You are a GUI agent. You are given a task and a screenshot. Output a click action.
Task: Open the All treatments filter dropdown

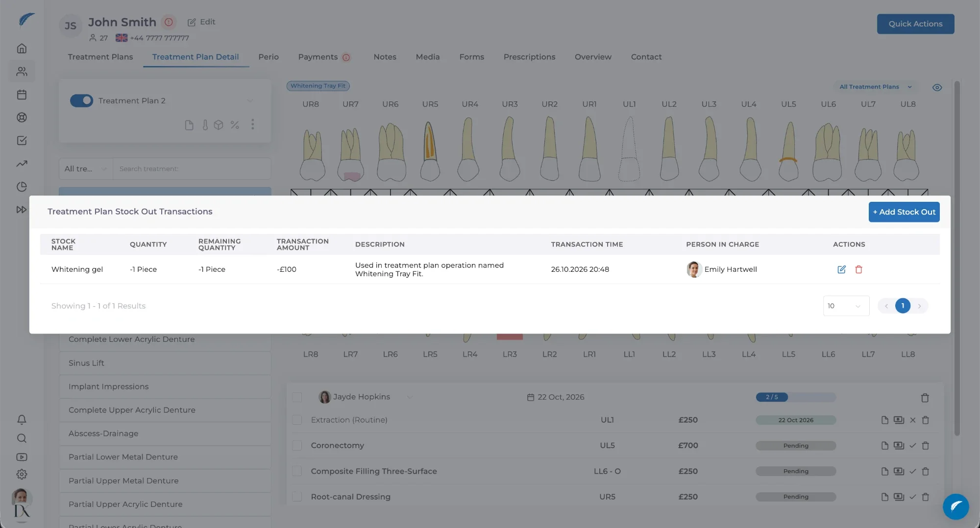coord(86,168)
